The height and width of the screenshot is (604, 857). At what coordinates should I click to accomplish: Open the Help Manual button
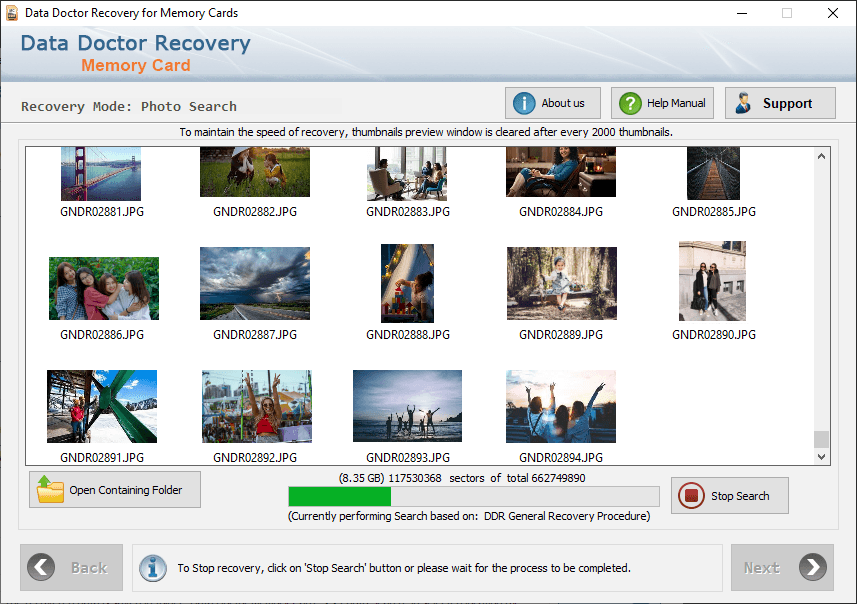pyautogui.click(x=662, y=103)
